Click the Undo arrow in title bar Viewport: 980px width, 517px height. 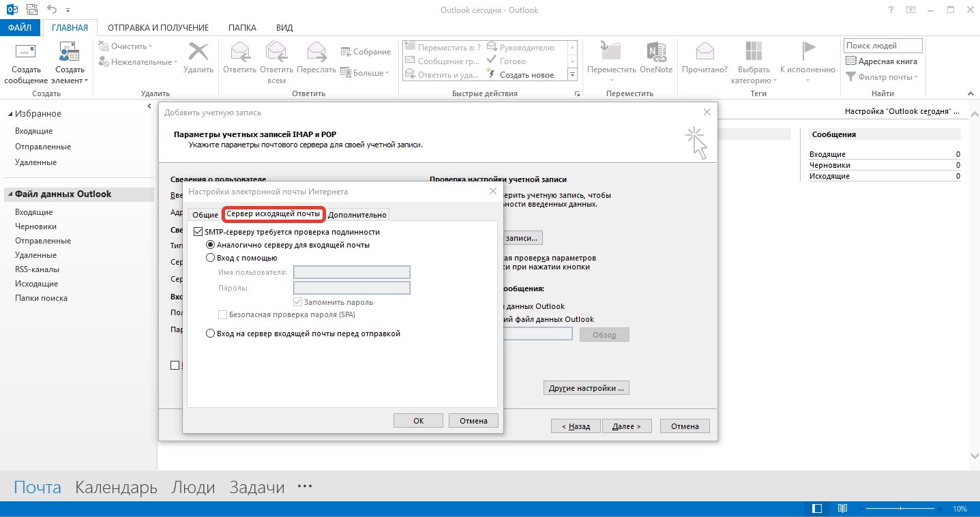click(x=53, y=10)
